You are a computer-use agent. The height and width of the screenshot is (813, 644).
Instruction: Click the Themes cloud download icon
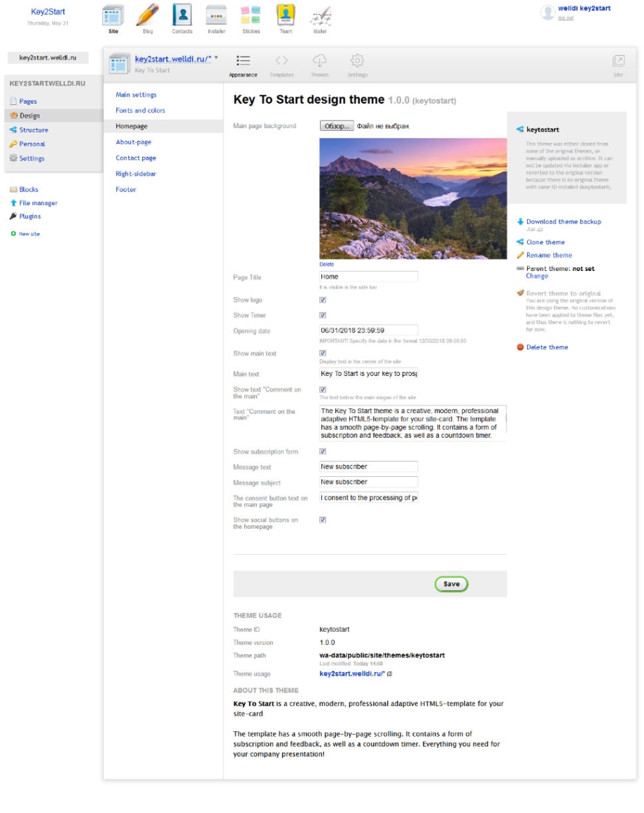[x=320, y=61]
